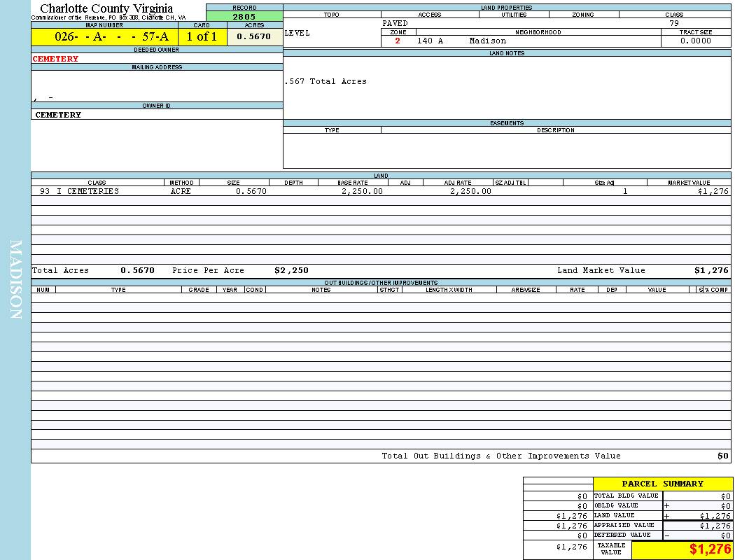Click the Madison neighborhood entry
The height and width of the screenshot is (560, 735).
click(x=487, y=41)
